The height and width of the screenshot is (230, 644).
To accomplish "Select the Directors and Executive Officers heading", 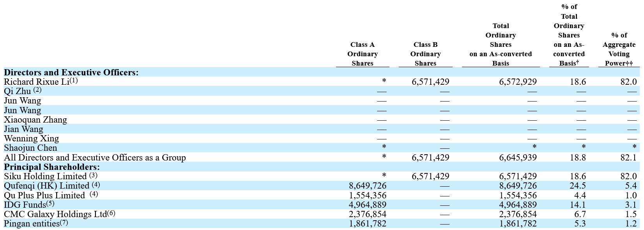I will tap(71, 72).
